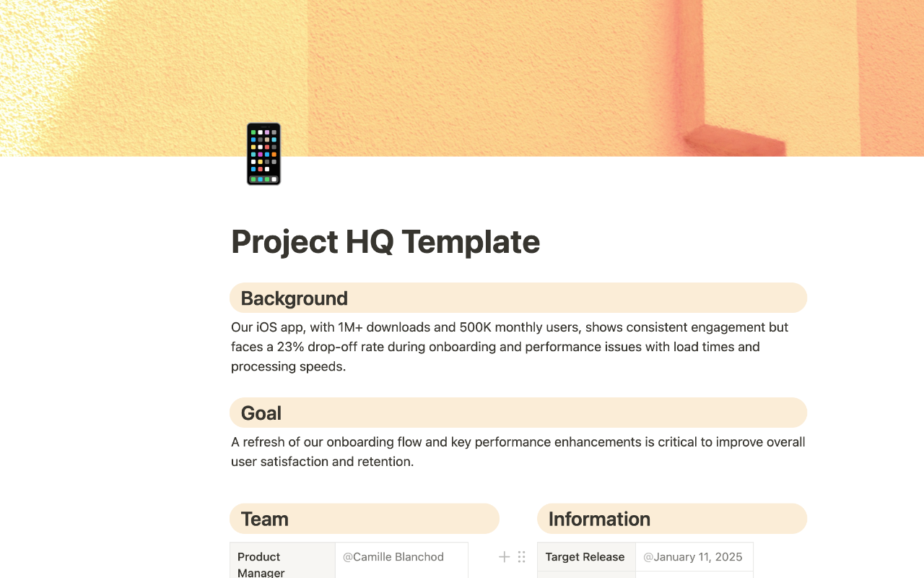Click the empty cell below January 11 date
This screenshot has height=578, width=924.
point(694,575)
